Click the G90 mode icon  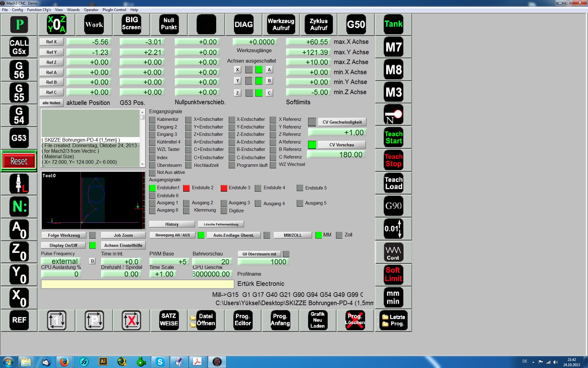point(394,206)
